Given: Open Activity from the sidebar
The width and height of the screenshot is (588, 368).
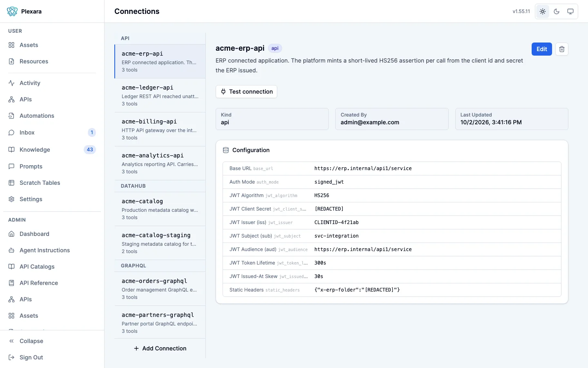Looking at the screenshot, I should click(52, 83).
